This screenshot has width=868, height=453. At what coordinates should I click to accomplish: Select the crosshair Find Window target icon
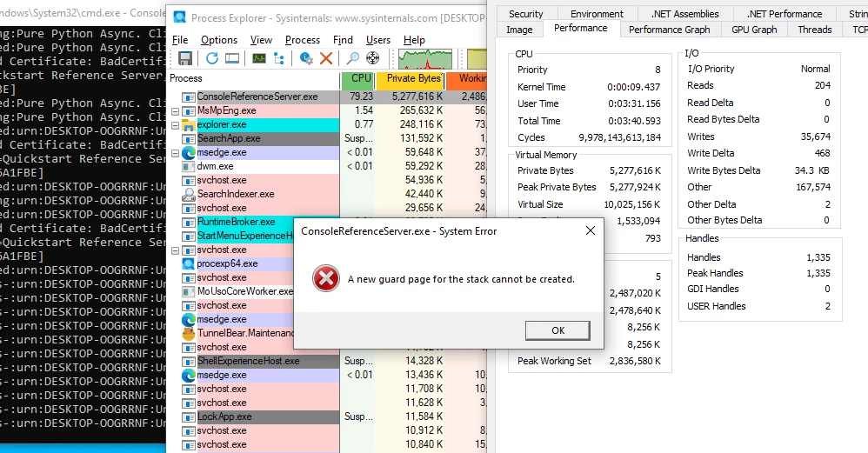(x=372, y=58)
